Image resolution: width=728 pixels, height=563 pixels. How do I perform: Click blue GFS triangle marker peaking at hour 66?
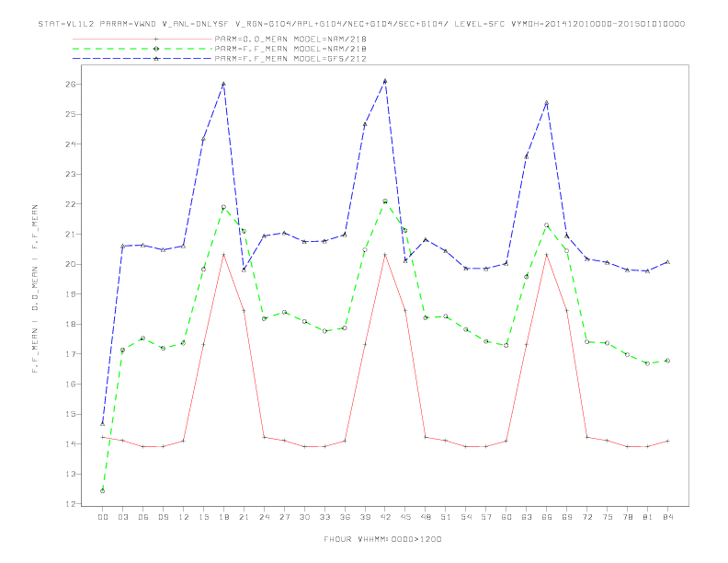pos(547,103)
